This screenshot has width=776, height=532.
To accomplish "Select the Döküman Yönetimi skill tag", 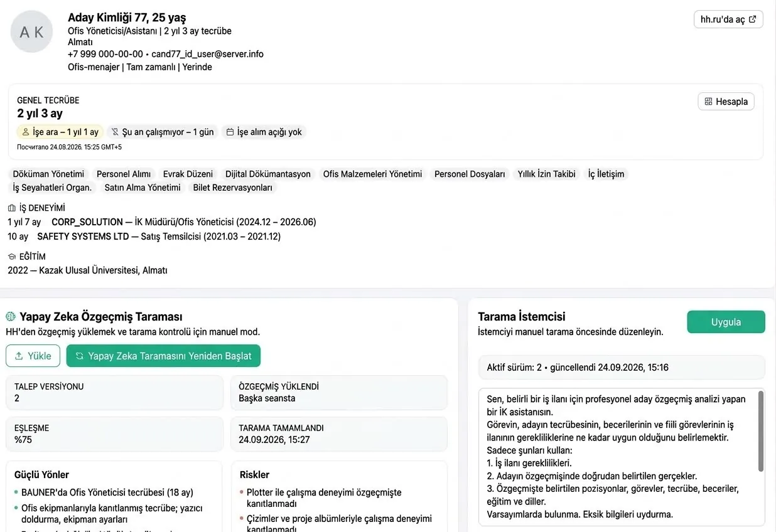I will point(48,174).
